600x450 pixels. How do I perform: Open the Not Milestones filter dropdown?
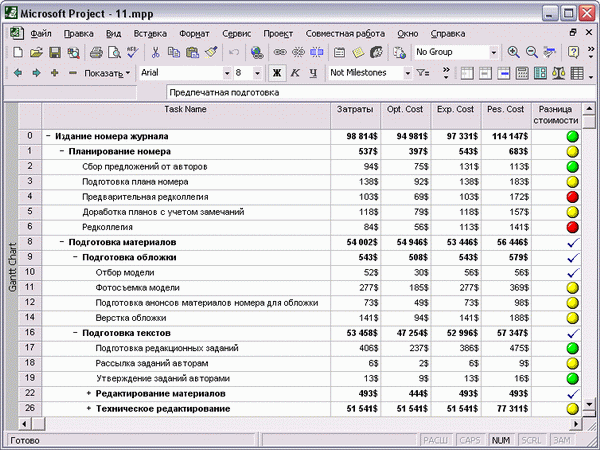tap(408, 73)
